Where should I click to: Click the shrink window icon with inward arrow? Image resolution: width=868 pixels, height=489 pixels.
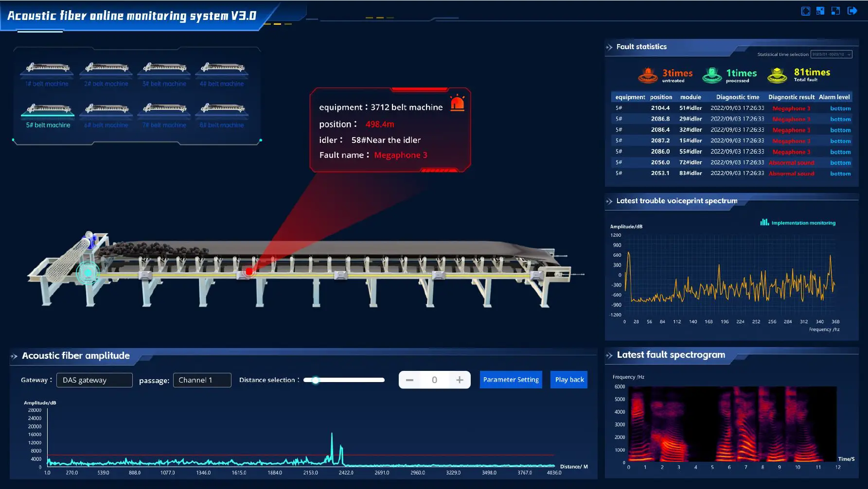[820, 11]
